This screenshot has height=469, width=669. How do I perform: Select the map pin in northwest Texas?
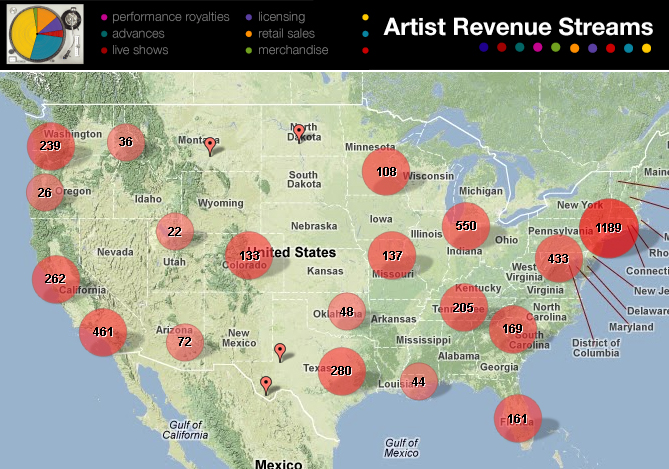pos(280,352)
